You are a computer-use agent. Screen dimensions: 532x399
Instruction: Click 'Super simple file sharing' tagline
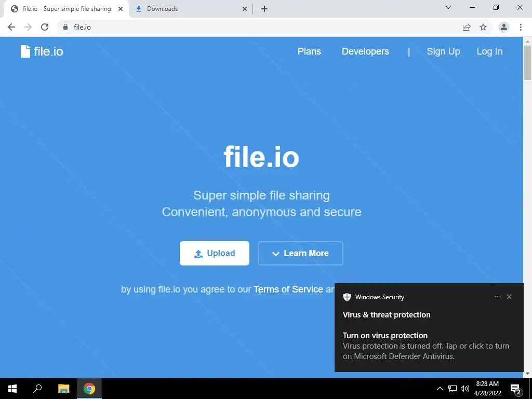(x=261, y=195)
